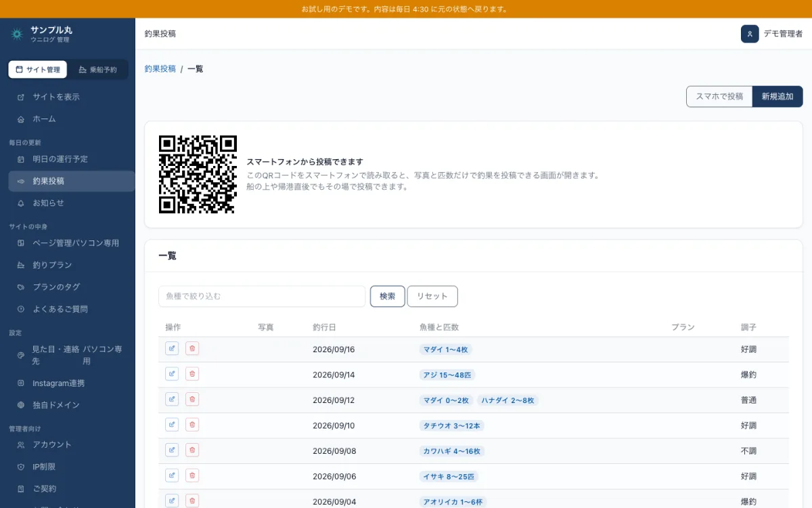Click the リセット button
This screenshot has height=508, width=812.
[432, 296]
